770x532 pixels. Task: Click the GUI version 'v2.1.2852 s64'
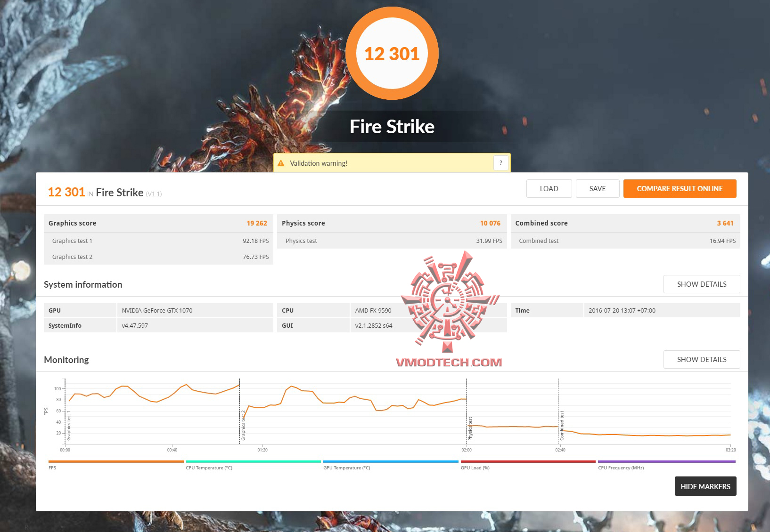(374, 325)
